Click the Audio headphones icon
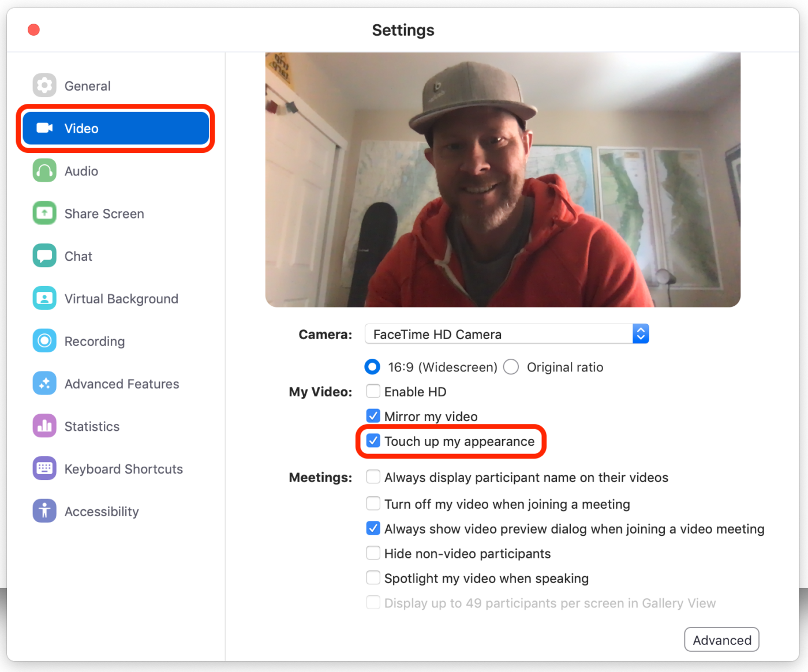Image resolution: width=808 pixels, height=672 pixels. (x=44, y=171)
